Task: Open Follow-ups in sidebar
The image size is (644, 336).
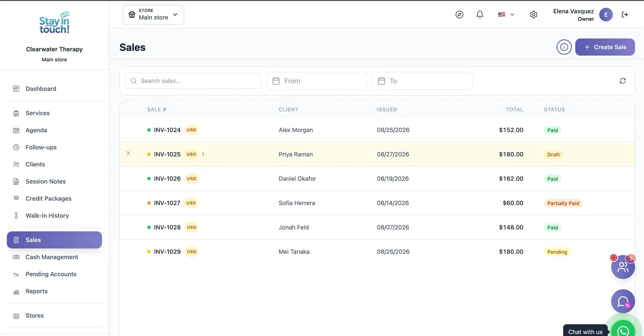Action: 54,147
